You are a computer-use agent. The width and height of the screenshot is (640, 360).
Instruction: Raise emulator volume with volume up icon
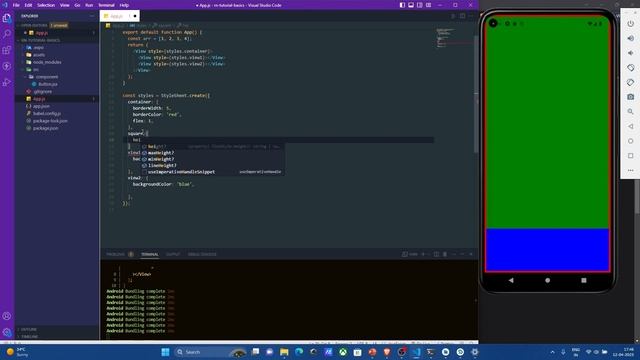631,38
